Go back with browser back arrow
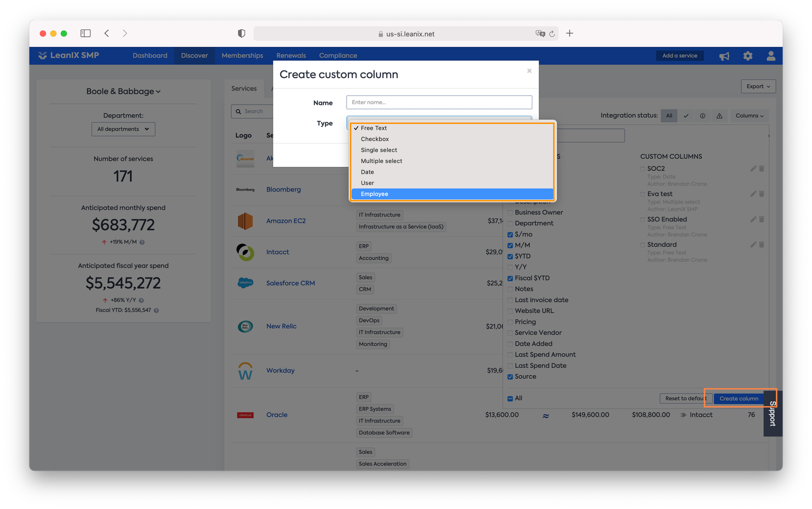Viewport: 812px width, 509px height. (107, 33)
